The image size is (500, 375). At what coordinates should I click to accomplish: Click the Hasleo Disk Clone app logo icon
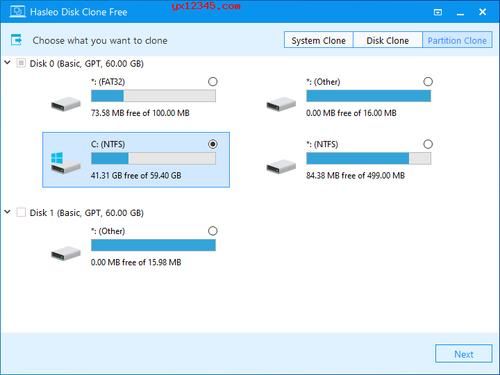pos(17,12)
